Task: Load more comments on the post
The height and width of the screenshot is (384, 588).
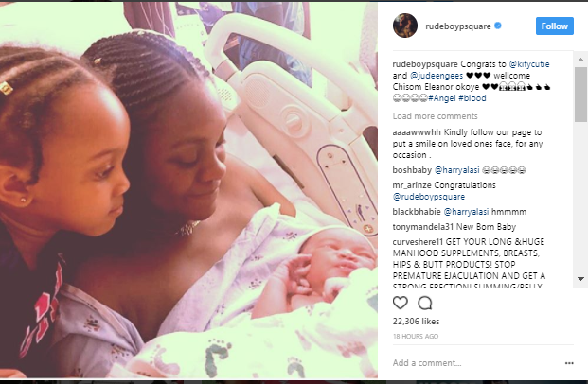Action: [x=435, y=116]
